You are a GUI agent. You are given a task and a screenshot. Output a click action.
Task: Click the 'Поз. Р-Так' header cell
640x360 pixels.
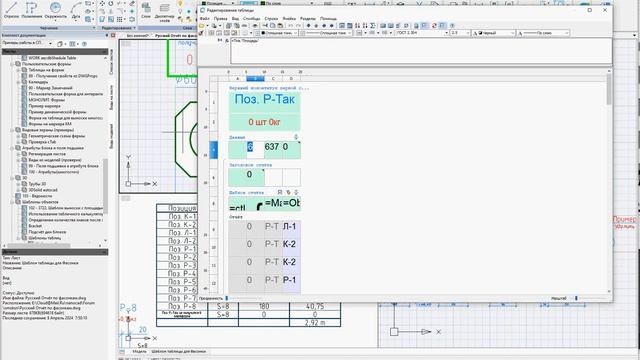pos(264,102)
